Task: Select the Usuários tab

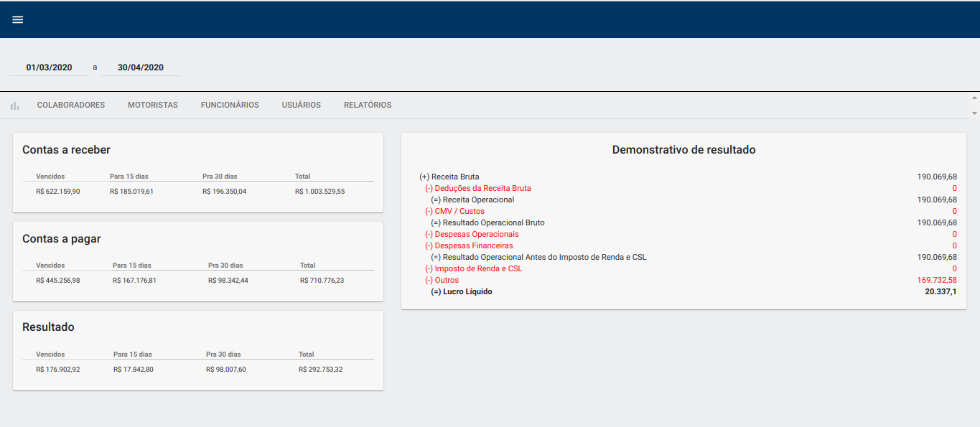Action: click(302, 105)
